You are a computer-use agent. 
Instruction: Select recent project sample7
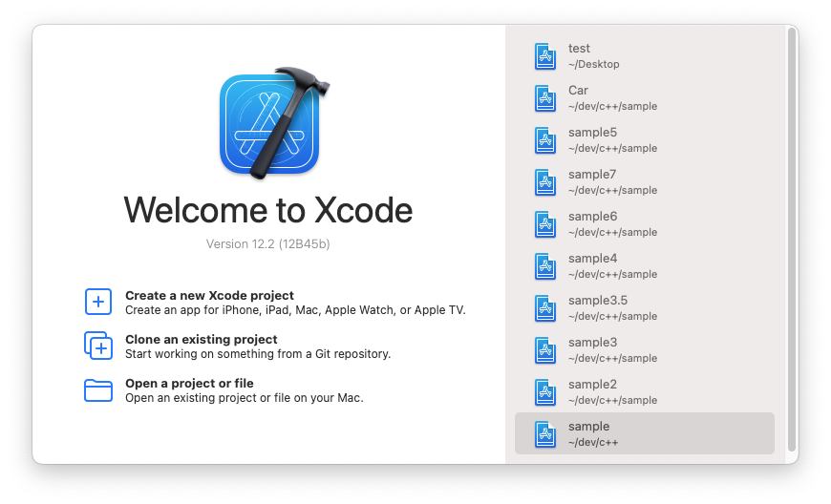tap(645, 182)
